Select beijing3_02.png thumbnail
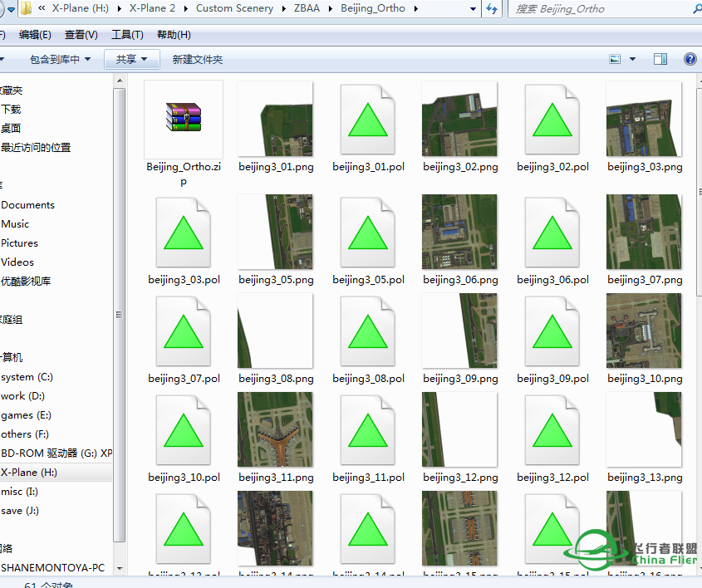Image resolution: width=702 pixels, height=588 pixels. pos(459,119)
